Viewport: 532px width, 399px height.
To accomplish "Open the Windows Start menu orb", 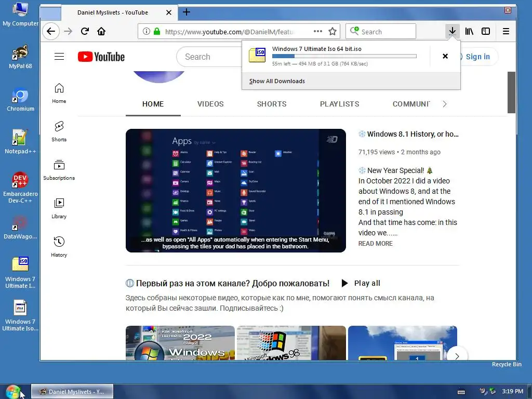I will pos(13,392).
